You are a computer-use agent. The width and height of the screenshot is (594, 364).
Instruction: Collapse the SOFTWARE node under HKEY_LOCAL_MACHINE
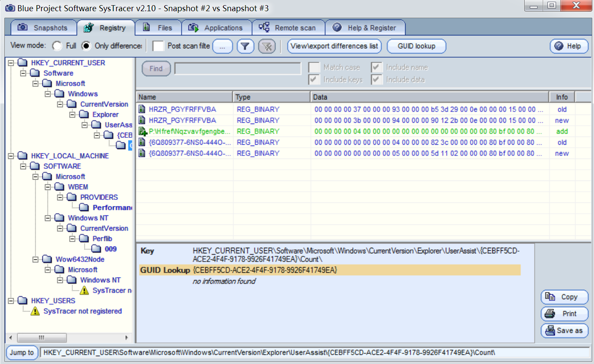(x=23, y=166)
